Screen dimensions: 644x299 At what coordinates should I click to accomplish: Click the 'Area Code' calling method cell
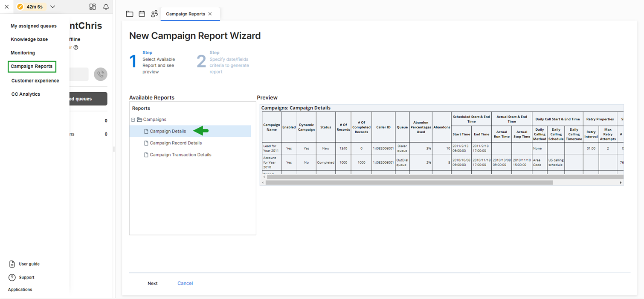click(540, 162)
